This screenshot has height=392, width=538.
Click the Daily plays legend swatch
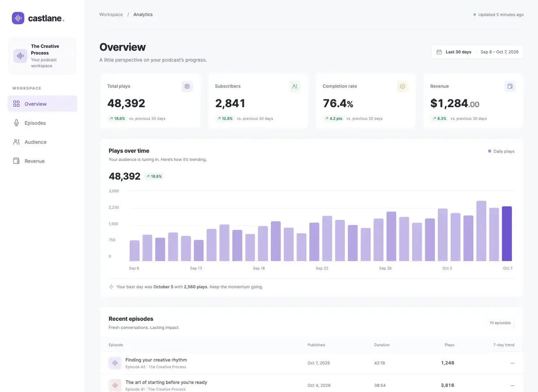(x=490, y=151)
